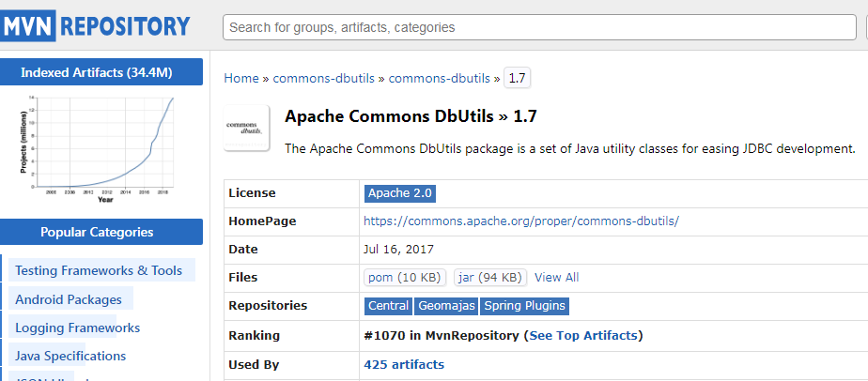Viewport: 868px width, 381px height.
Task: Open Testing Frameworks & Tools category
Action: 99,270
